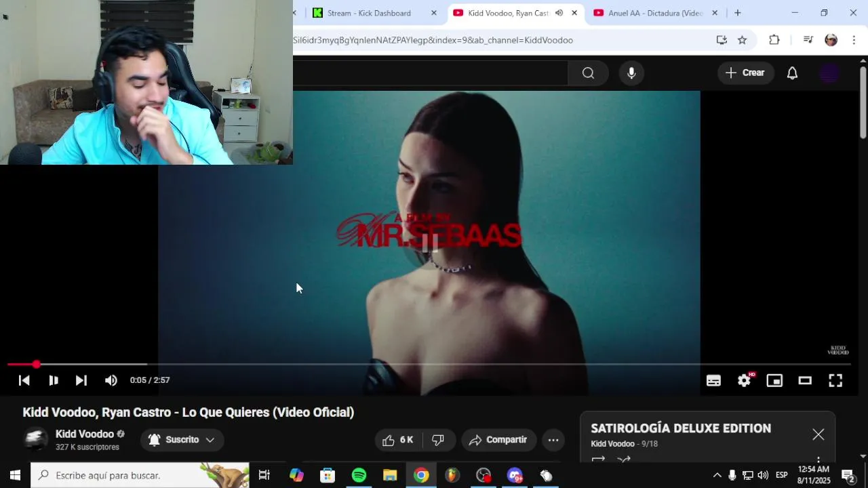This screenshot has width=868, height=488.
Task: Open Chrome profile avatar
Action: [x=831, y=40]
